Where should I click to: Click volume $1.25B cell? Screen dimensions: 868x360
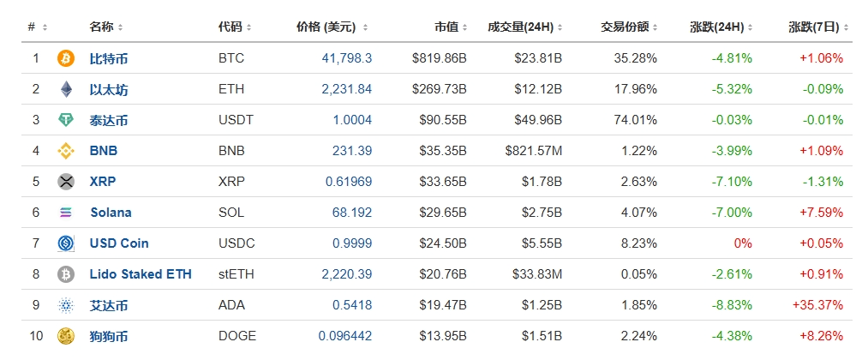click(541, 305)
